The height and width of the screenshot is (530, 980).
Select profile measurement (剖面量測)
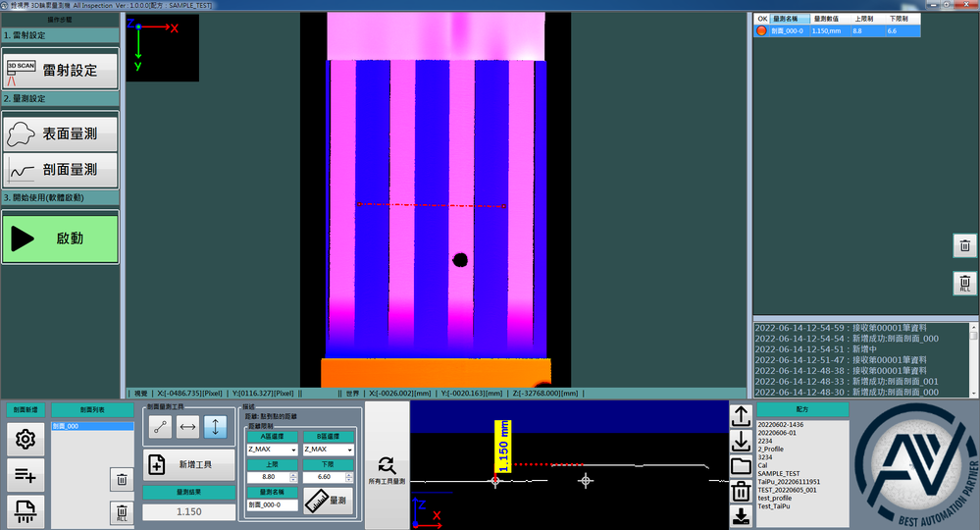pos(60,169)
